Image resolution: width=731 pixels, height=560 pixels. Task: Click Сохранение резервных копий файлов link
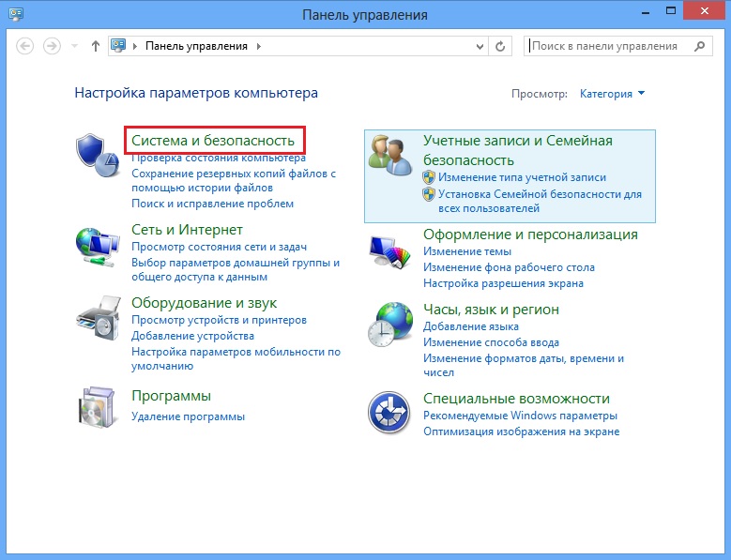(234, 181)
